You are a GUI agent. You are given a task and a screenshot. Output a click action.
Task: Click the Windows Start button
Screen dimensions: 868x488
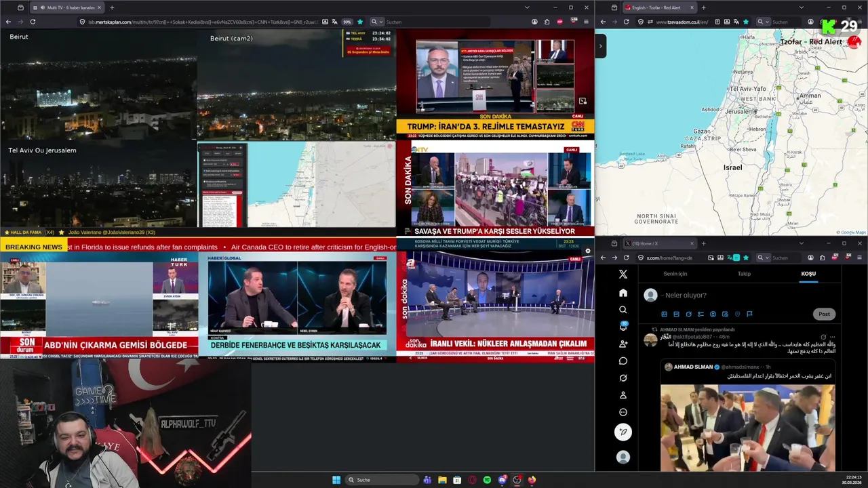(336, 480)
